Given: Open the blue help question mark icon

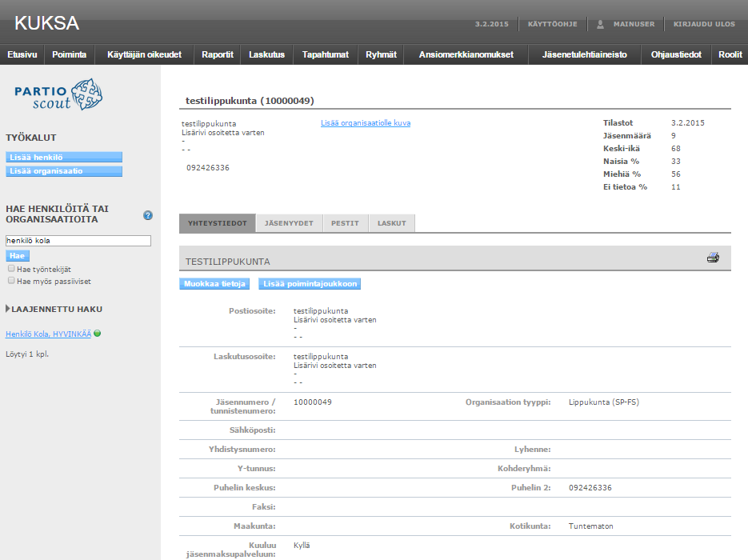Looking at the screenshot, I should click(148, 215).
